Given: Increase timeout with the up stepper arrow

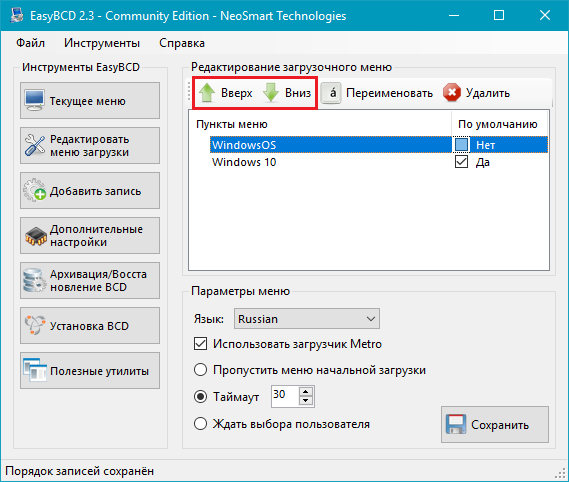Looking at the screenshot, I should click(x=306, y=392).
